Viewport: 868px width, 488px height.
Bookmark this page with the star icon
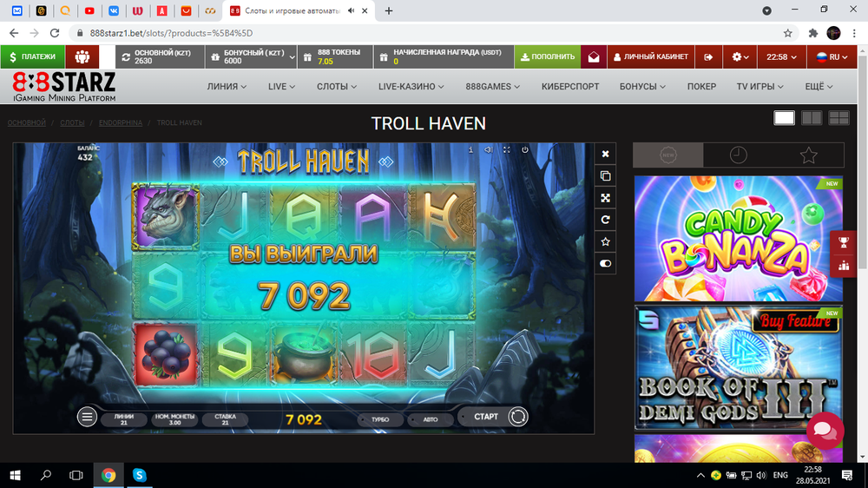click(x=788, y=33)
